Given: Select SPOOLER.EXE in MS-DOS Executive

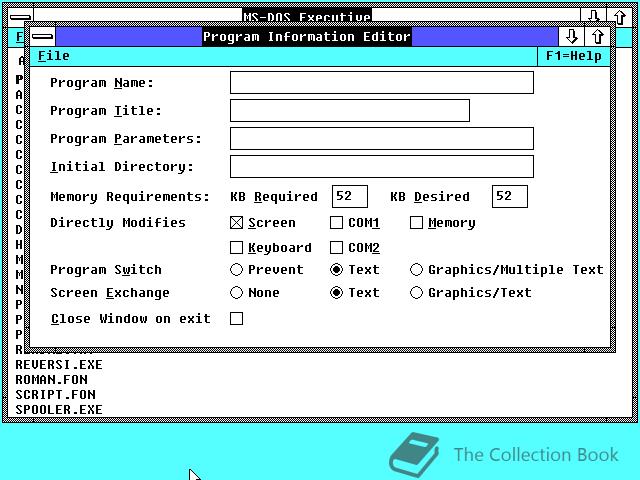Looking at the screenshot, I should (59, 409).
